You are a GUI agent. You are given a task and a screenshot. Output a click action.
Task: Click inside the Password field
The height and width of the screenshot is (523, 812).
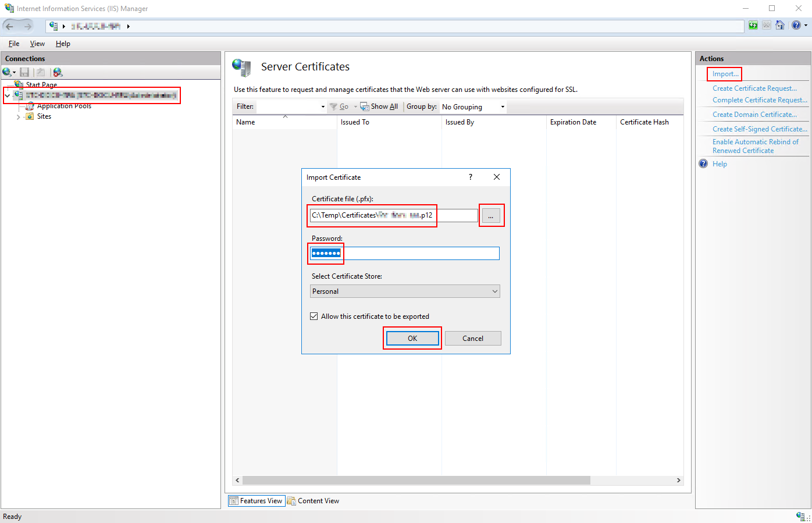click(x=404, y=253)
